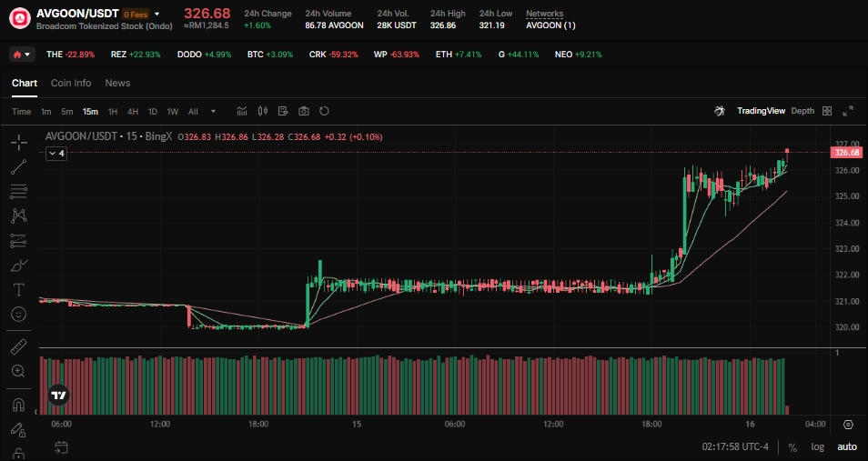Pick the brush drawing tool
The image size is (868, 461).
pos(18,266)
